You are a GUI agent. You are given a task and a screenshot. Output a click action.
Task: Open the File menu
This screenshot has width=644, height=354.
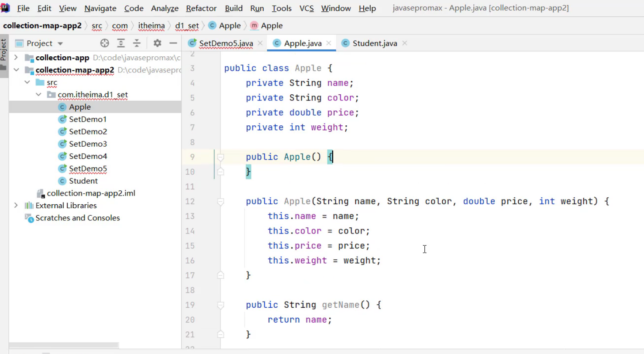[x=23, y=8]
